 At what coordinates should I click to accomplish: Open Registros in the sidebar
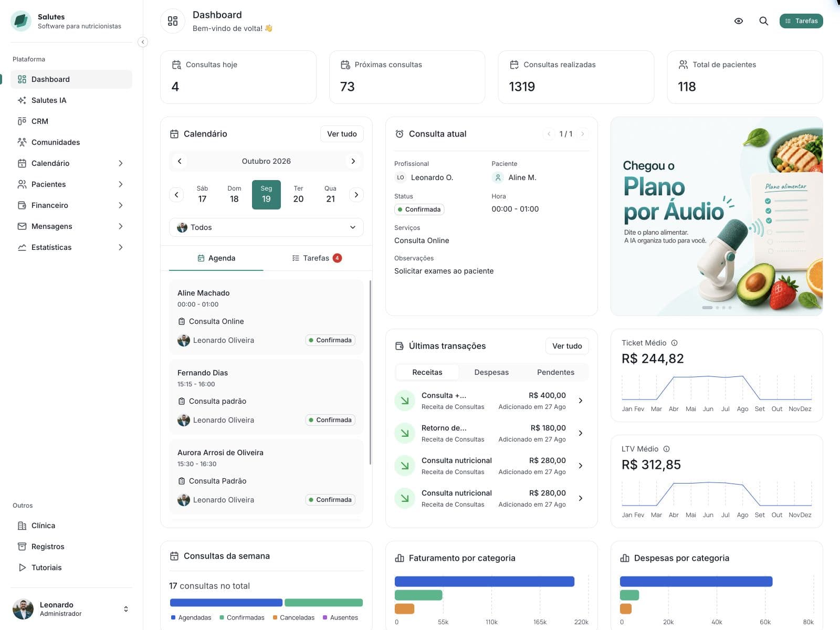click(x=71, y=547)
